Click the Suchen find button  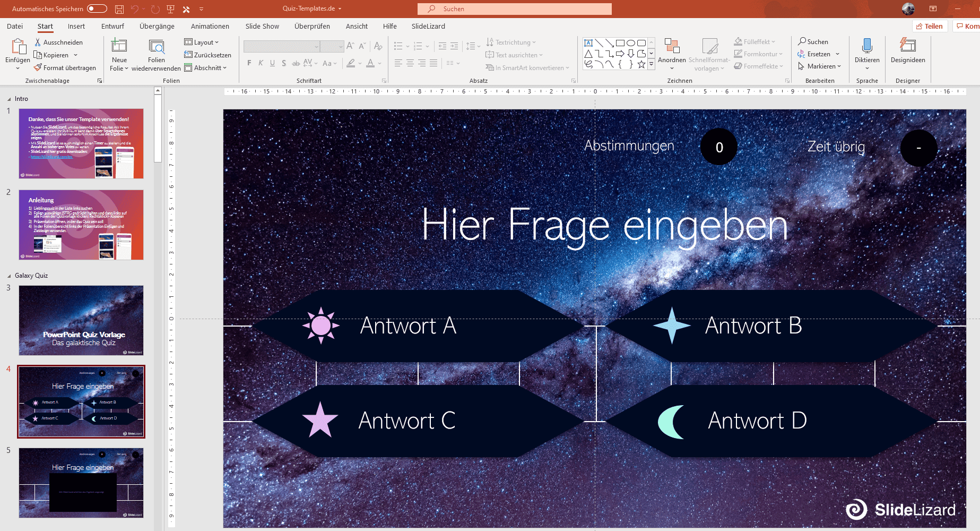point(813,41)
